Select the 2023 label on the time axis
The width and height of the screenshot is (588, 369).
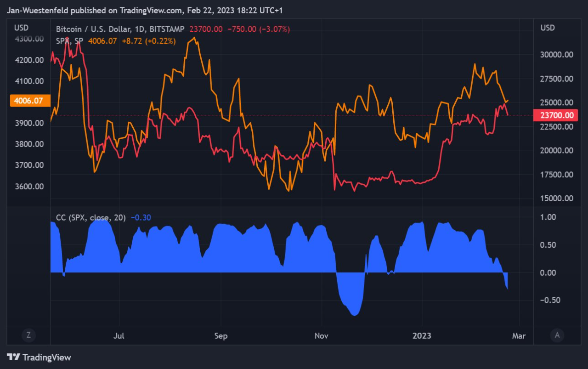pyautogui.click(x=422, y=336)
